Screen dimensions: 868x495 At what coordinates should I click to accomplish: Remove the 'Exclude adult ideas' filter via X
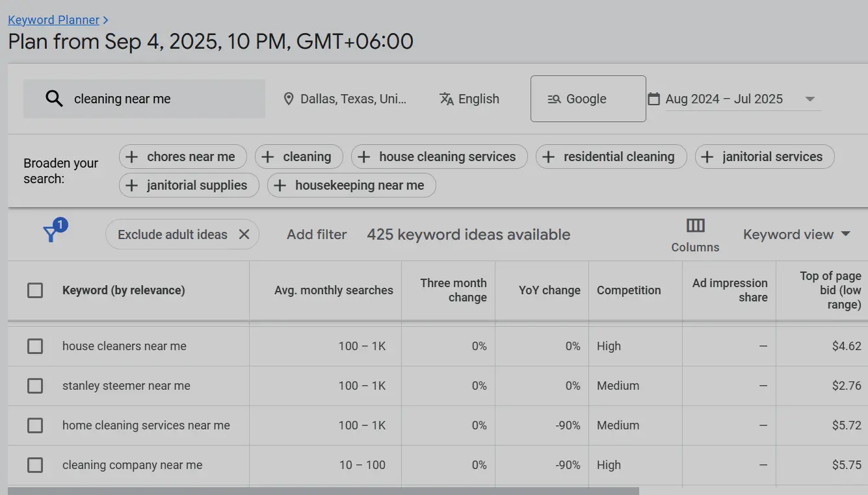[244, 235]
